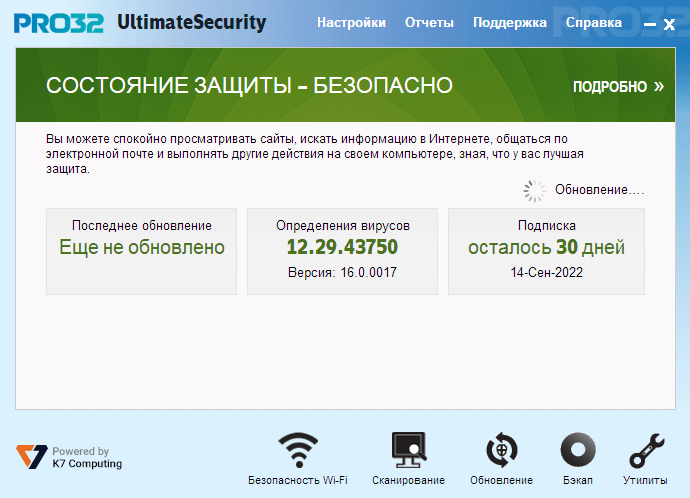Open the Wi-Fi security icon
690x498 pixels.
[298, 450]
